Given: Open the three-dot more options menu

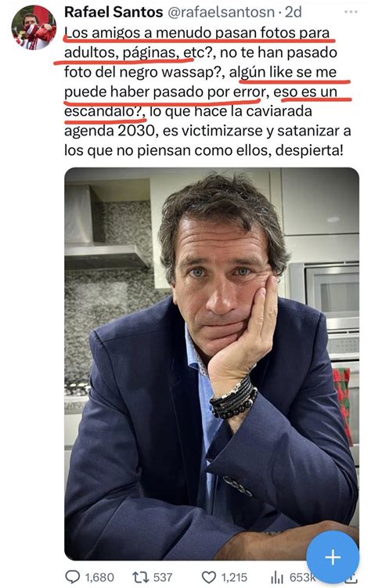Looking at the screenshot, I should point(351,12).
